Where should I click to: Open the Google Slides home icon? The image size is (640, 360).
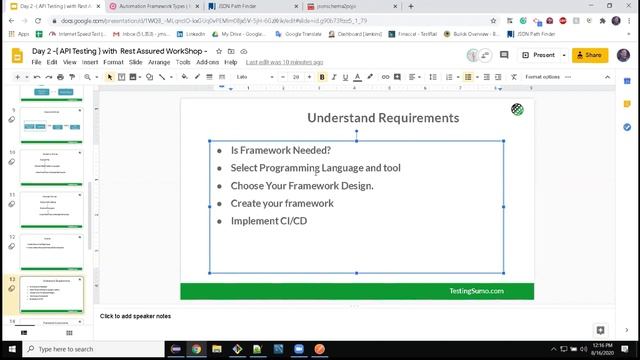17,56
